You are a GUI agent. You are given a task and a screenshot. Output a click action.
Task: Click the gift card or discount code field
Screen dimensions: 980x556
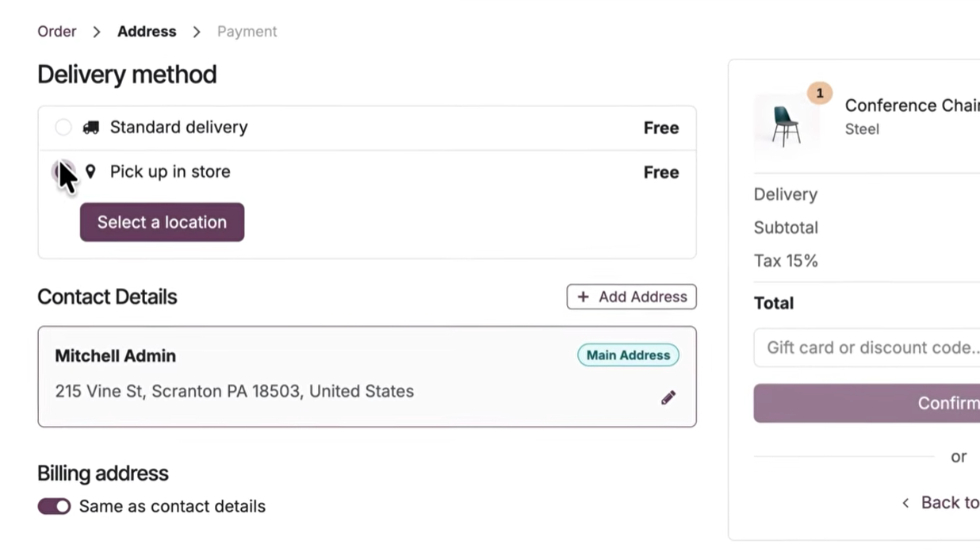[x=868, y=347]
